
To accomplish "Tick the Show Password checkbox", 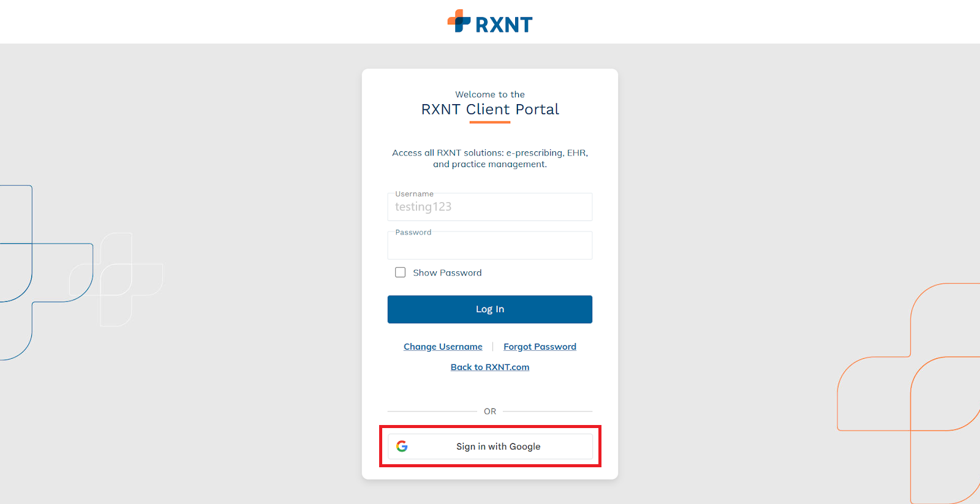I will coord(401,273).
